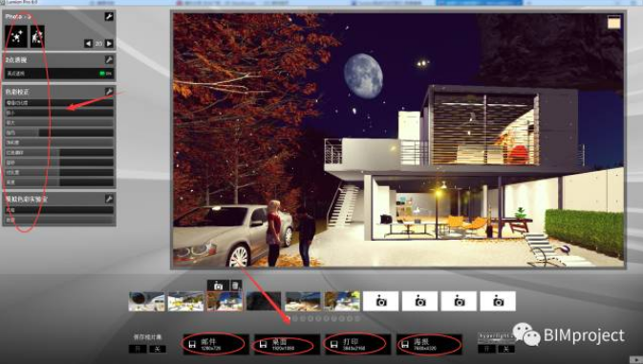
Task: Click the first empty camera photo slot
Action: pyautogui.click(x=381, y=302)
